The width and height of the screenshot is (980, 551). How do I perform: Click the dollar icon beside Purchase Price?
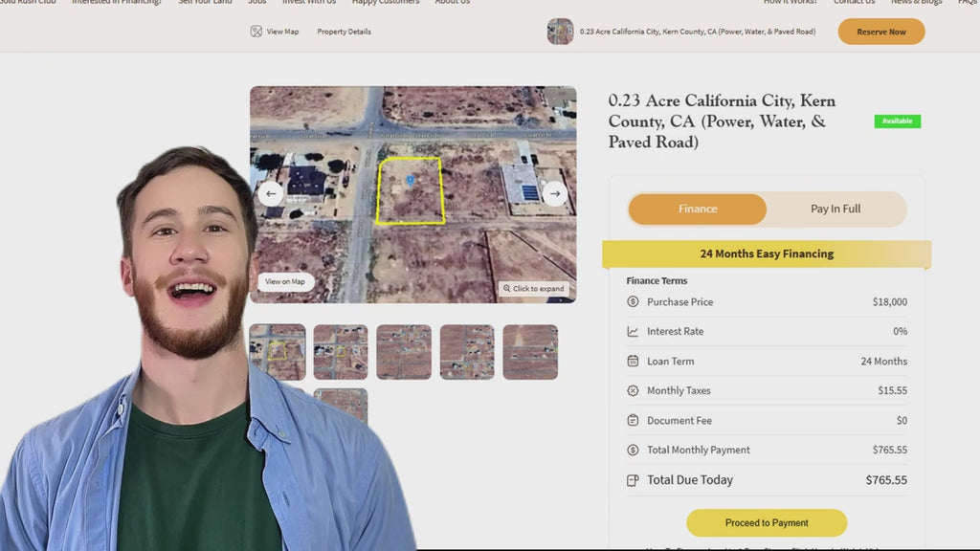point(633,302)
